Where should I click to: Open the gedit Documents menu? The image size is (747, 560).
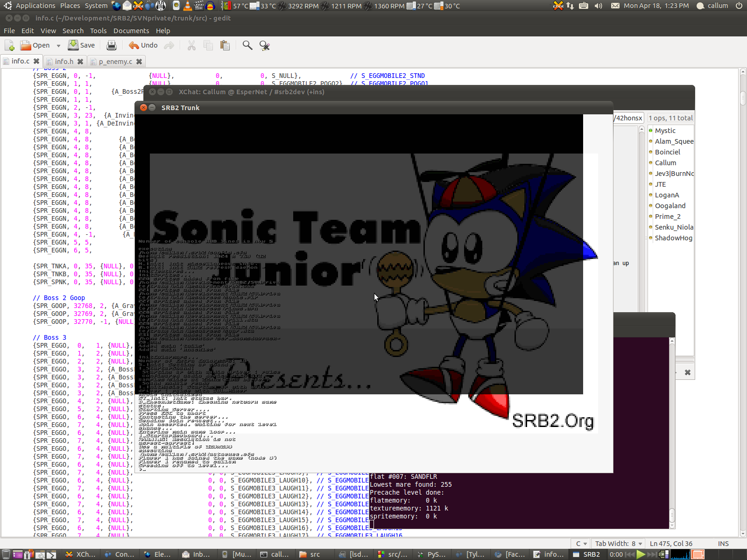point(131,31)
